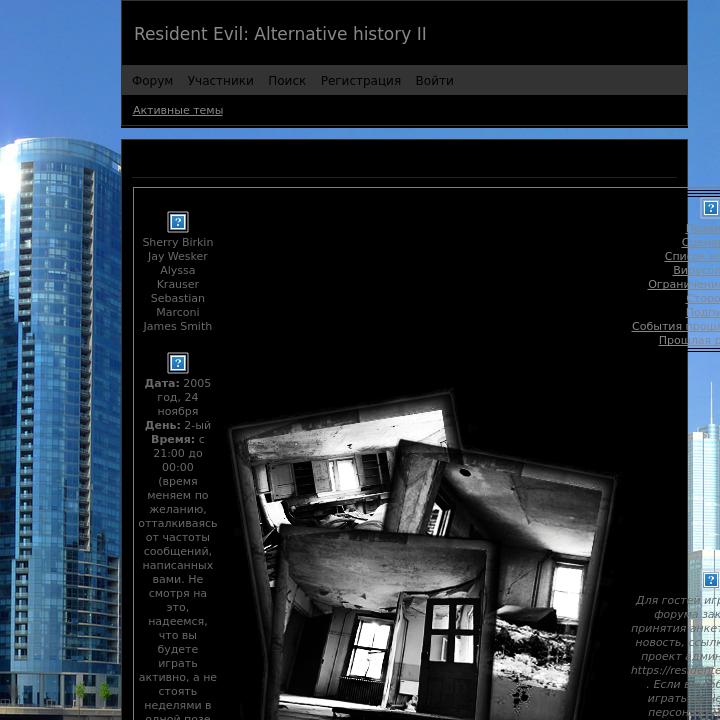Click the name Alyssa

(178, 270)
